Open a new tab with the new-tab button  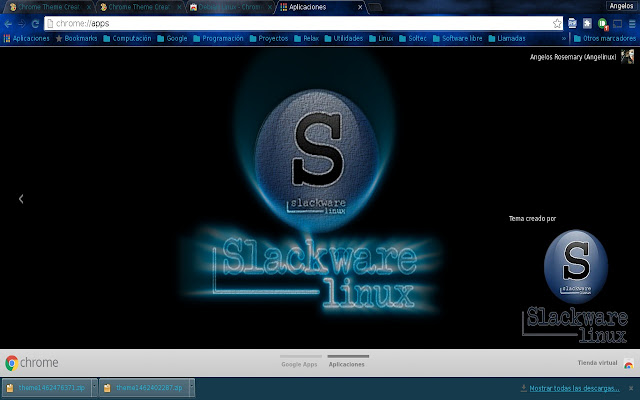tap(375, 7)
